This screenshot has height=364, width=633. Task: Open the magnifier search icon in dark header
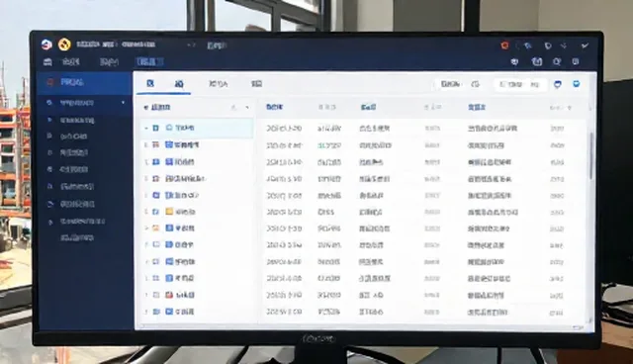click(557, 61)
